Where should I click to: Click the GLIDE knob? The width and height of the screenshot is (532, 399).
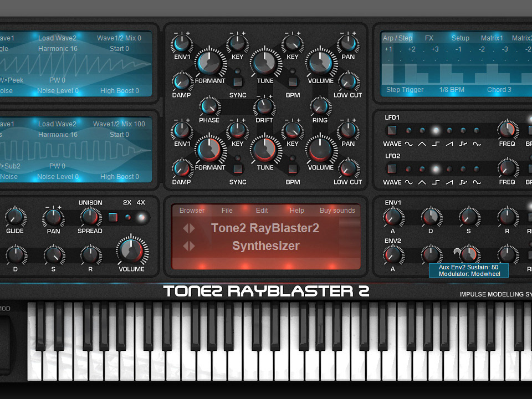click(x=15, y=217)
